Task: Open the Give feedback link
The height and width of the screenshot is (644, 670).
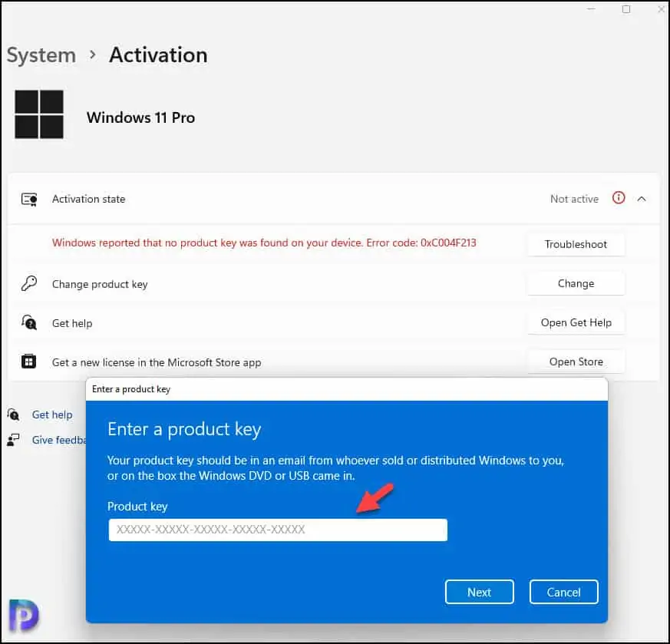Action: click(x=58, y=440)
